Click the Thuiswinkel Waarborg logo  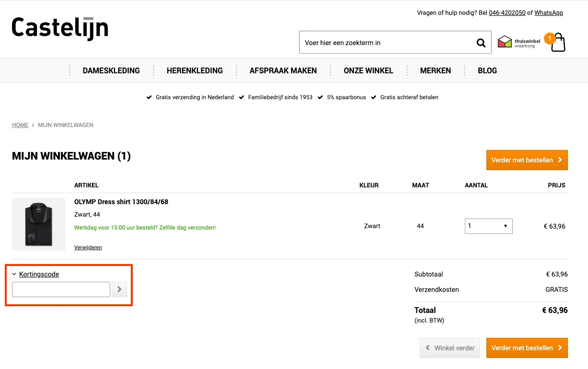519,43
